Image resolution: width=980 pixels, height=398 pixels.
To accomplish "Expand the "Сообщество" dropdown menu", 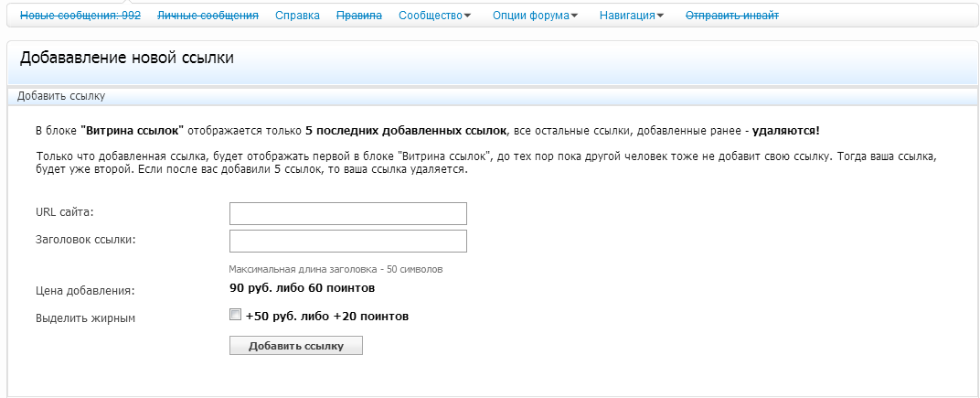I will [x=435, y=16].
